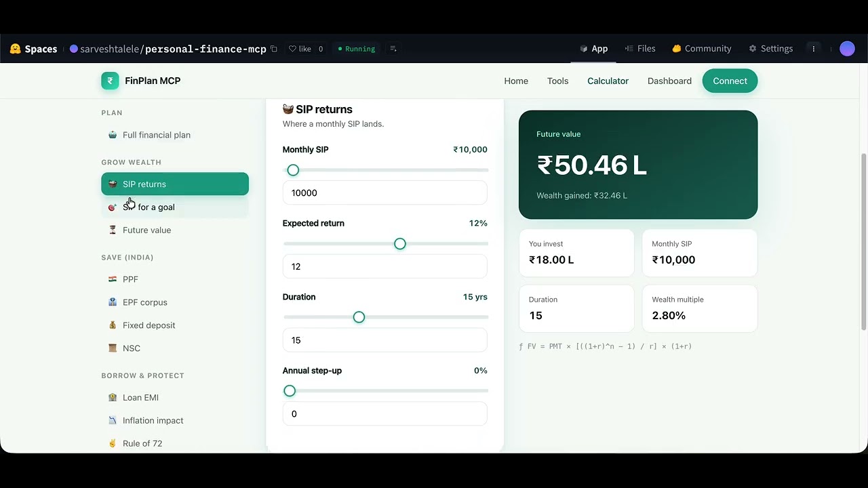Screen dimensions: 868x488
Task: Click the Wealth gained ₹32.46 L text
Action: coord(582,195)
